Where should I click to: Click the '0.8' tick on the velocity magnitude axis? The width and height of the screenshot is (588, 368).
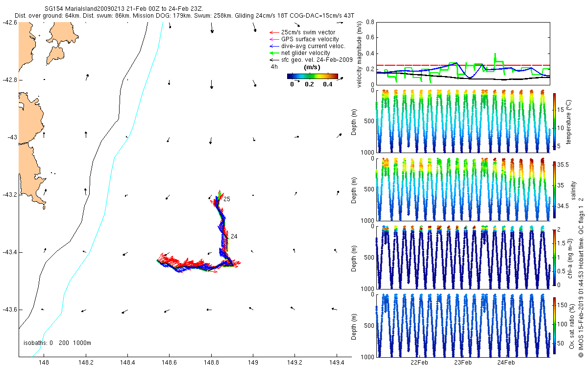tap(370, 23)
